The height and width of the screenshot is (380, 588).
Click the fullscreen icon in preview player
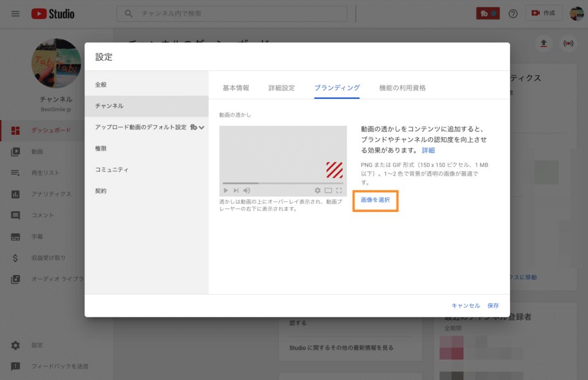click(339, 191)
